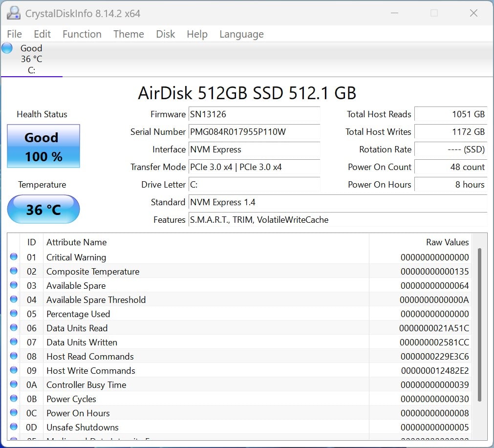
Task: Open the Disk menu
Action: pos(166,34)
